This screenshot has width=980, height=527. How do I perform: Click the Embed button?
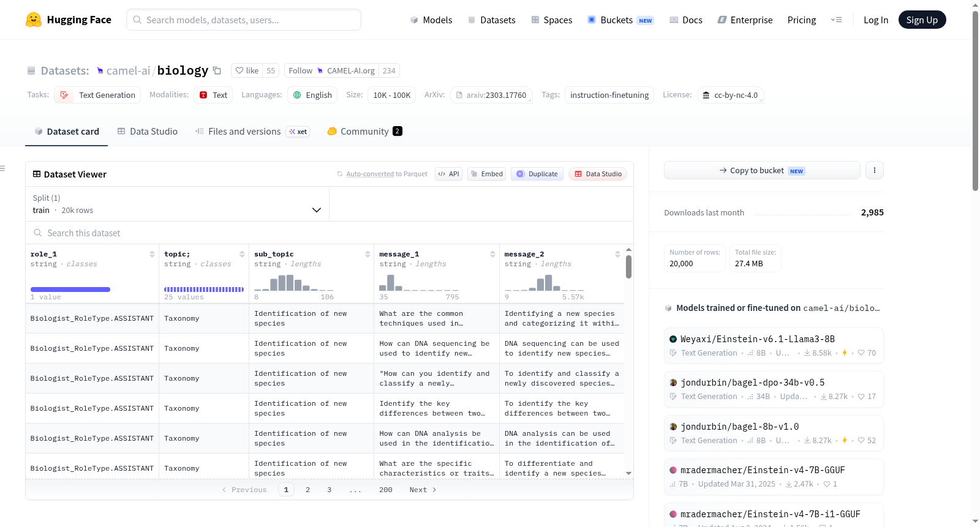(x=486, y=174)
